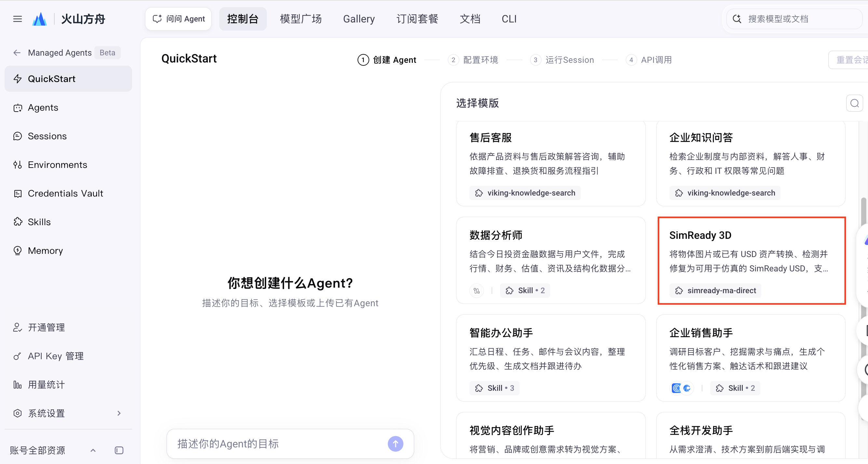Submit the agent goal with arrow button
The height and width of the screenshot is (464, 868).
pyautogui.click(x=395, y=444)
